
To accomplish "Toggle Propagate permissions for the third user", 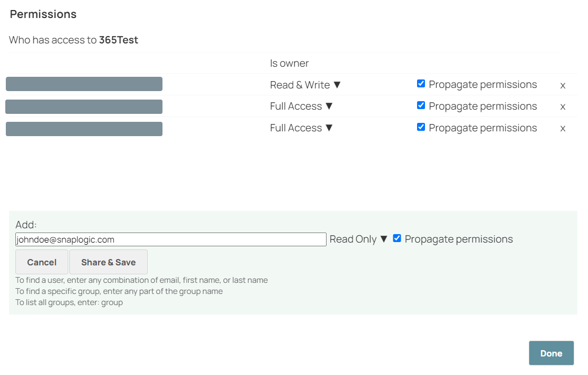I will click(x=421, y=127).
